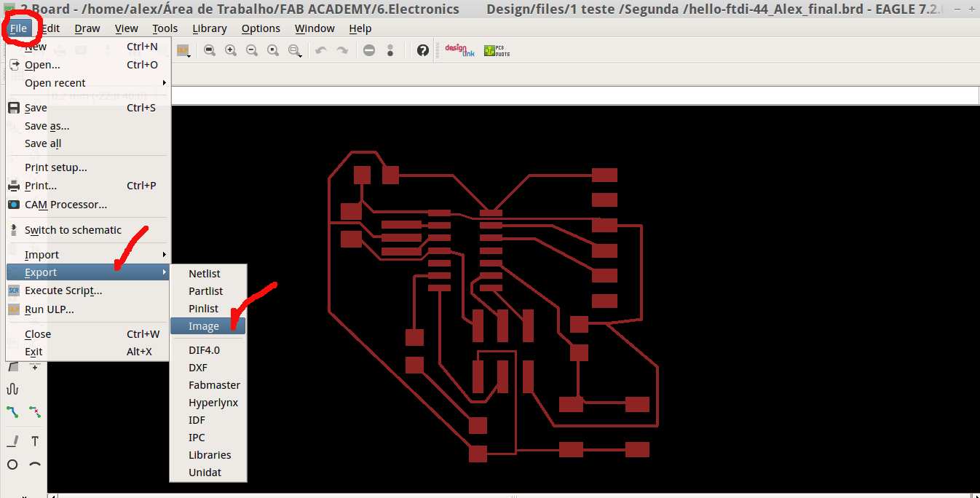Click the Zoom to fit icon

pyautogui.click(x=210, y=50)
